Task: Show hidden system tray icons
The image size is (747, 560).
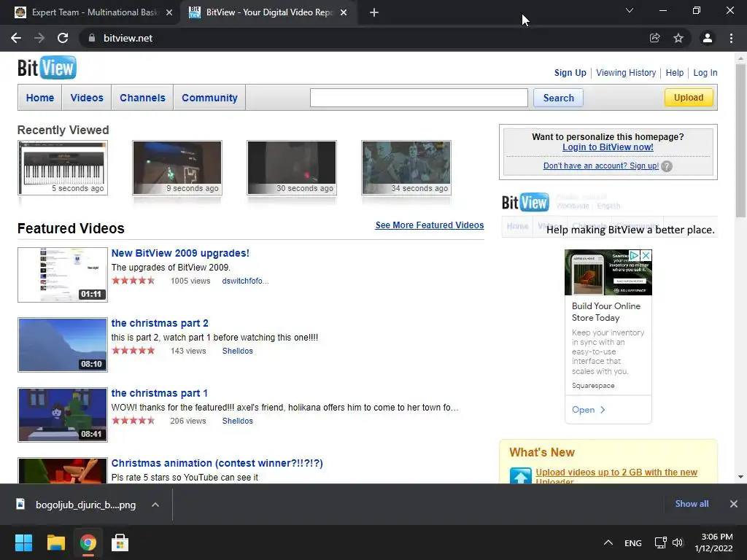Action: pyautogui.click(x=608, y=542)
